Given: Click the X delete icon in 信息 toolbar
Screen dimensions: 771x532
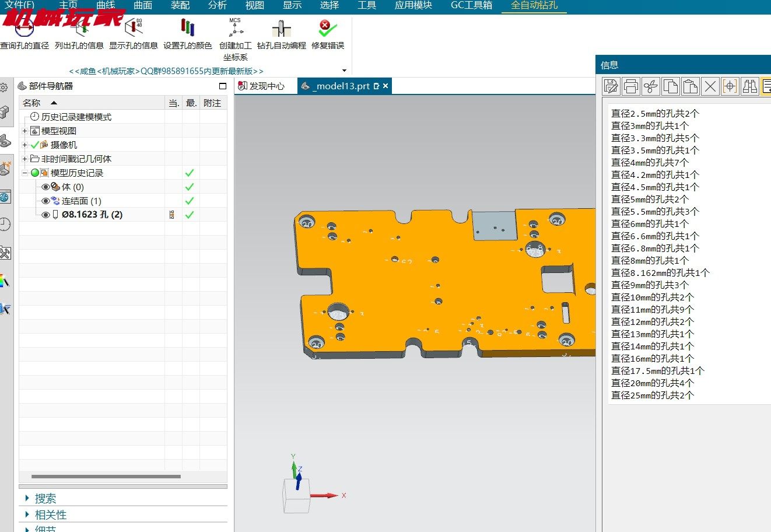Looking at the screenshot, I should pyautogui.click(x=710, y=86).
